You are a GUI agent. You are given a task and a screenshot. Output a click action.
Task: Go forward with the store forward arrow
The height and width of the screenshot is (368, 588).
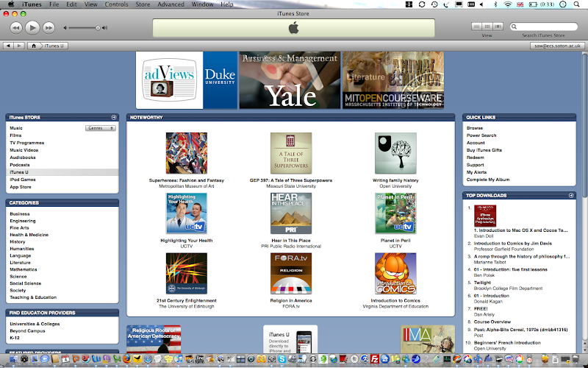19,46
